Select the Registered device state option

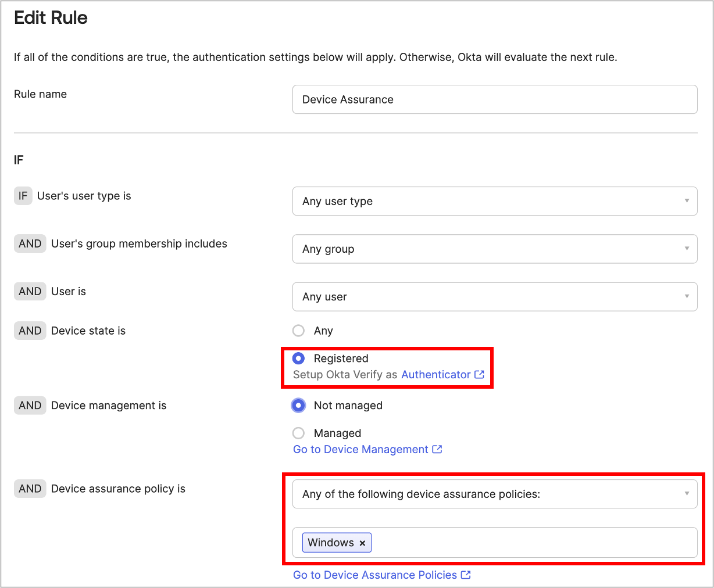[x=298, y=358]
